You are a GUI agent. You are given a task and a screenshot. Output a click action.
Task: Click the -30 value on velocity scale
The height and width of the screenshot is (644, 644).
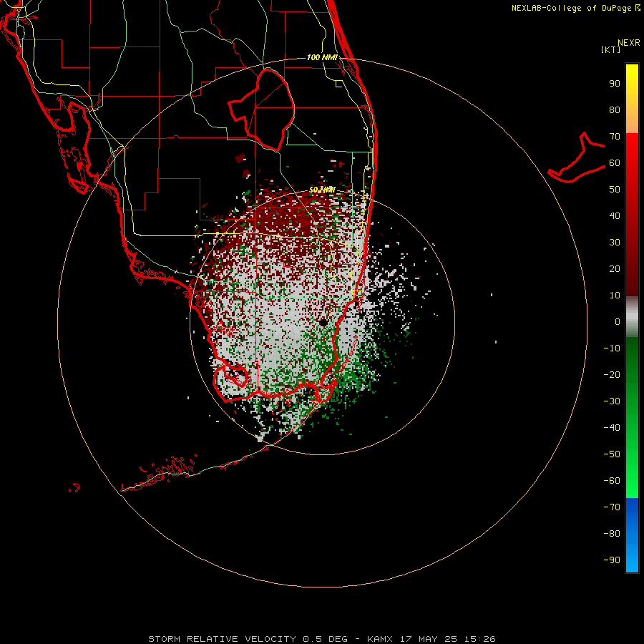click(x=612, y=401)
